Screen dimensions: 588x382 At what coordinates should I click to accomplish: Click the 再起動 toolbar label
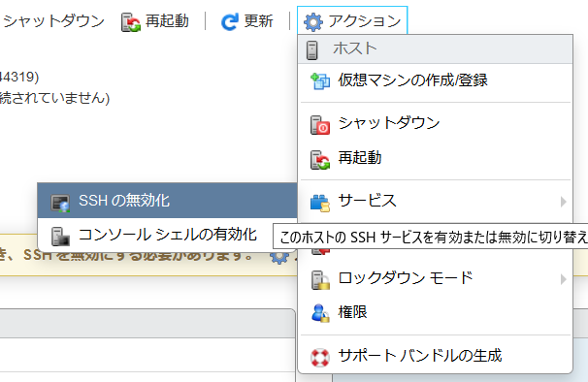[x=167, y=21]
